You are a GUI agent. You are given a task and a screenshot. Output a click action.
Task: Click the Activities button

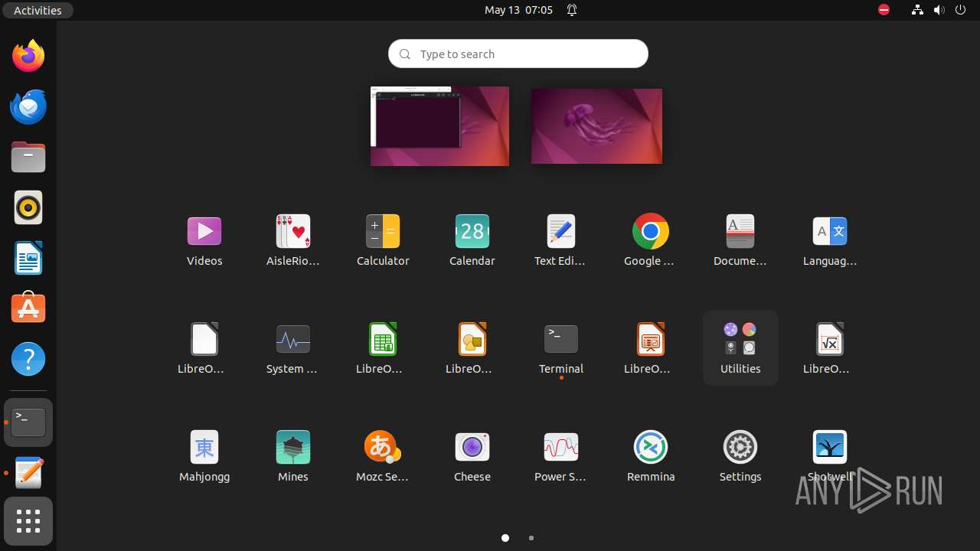[38, 10]
